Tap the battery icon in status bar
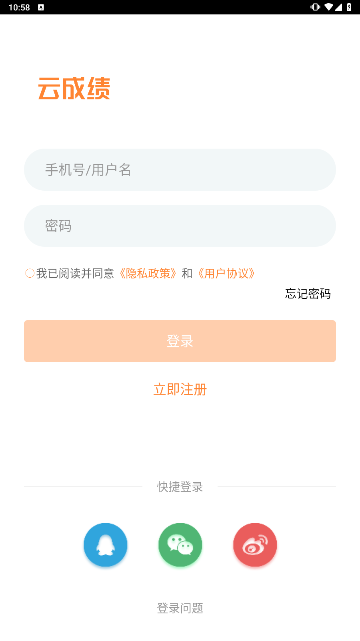This screenshot has height=641, width=360. pos(349,7)
